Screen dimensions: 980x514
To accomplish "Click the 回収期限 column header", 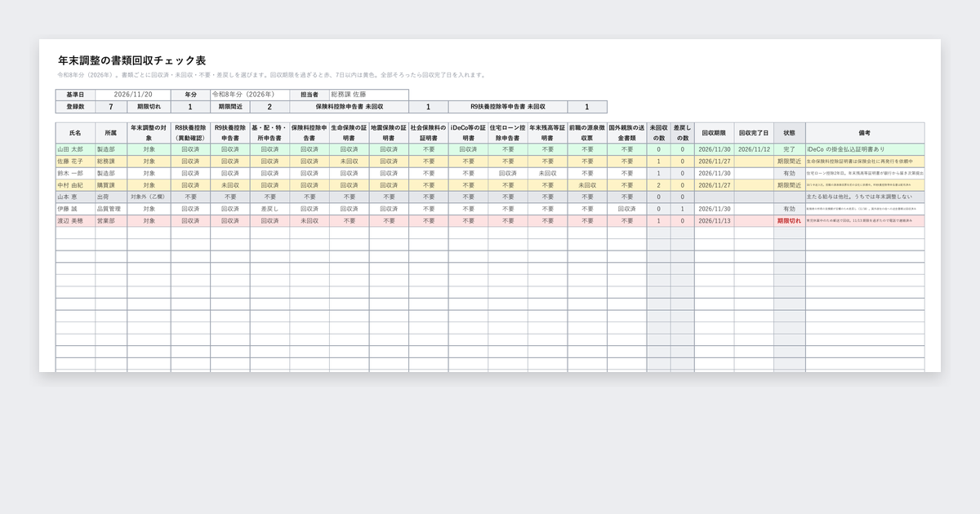I will point(714,132).
